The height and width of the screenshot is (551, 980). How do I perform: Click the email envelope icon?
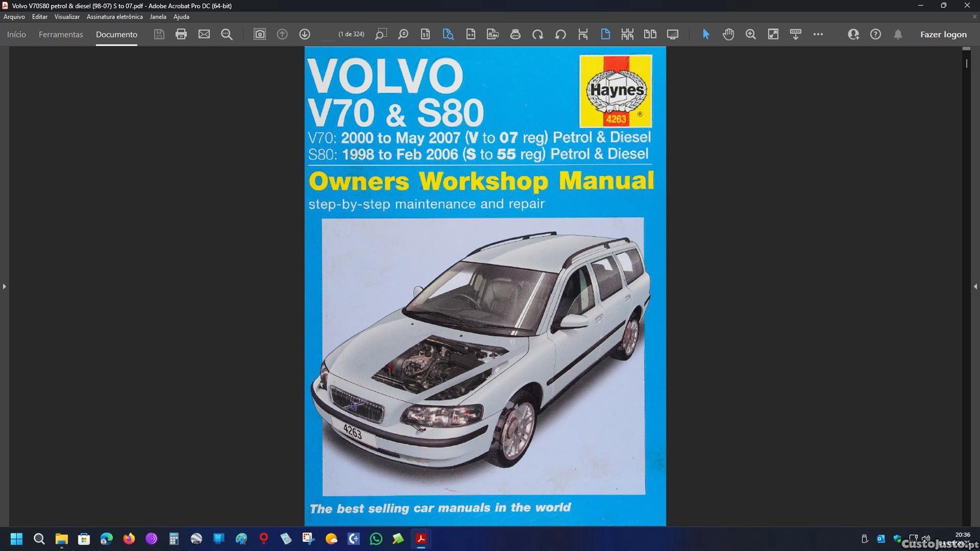click(204, 35)
